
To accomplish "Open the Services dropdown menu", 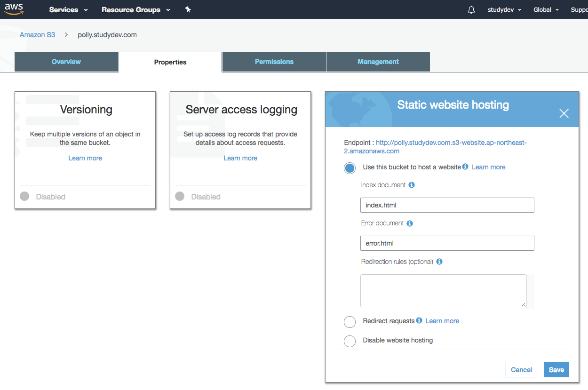I will click(x=68, y=10).
